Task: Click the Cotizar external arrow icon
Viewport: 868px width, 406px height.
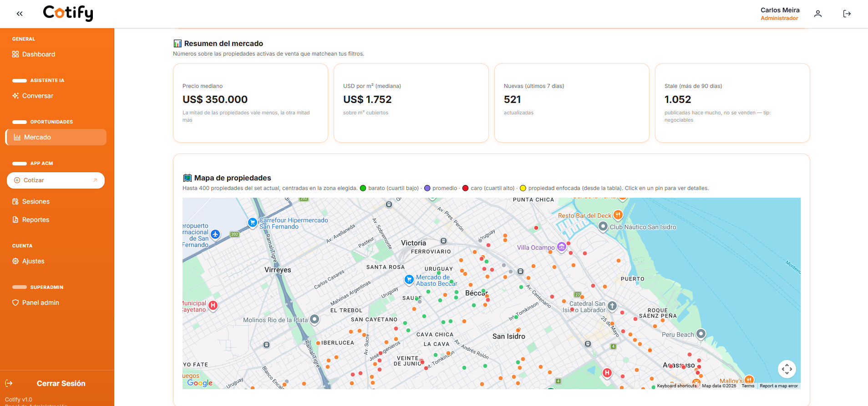Action: (x=95, y=180)
